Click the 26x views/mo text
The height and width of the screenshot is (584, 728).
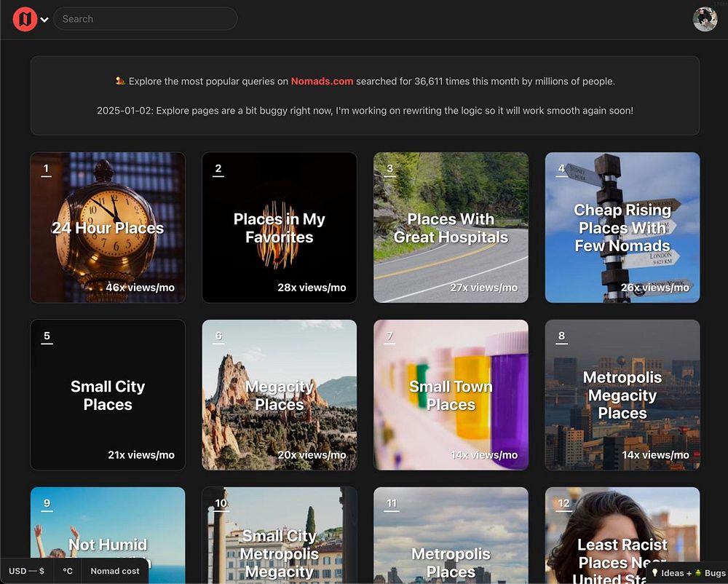click(x=654, y=288)
